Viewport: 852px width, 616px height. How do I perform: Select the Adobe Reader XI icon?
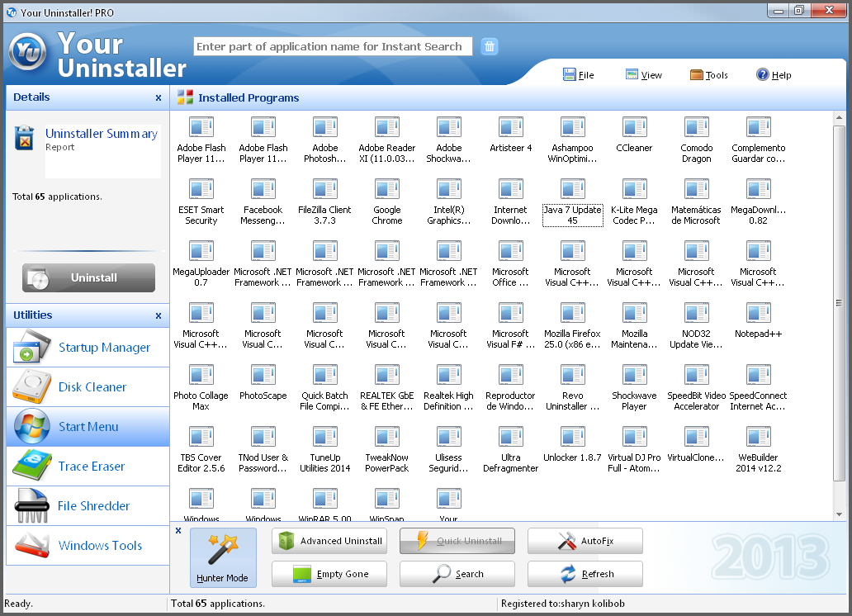(387, 128)
